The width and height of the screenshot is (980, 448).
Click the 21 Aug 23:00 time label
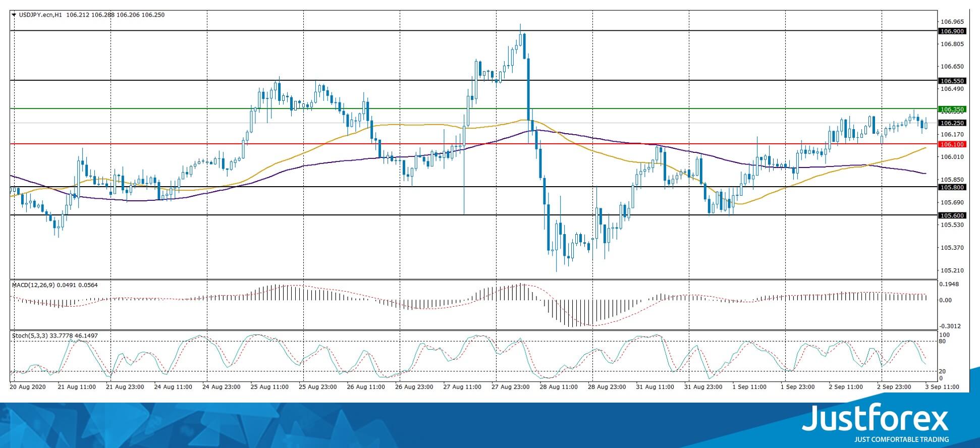125,387
